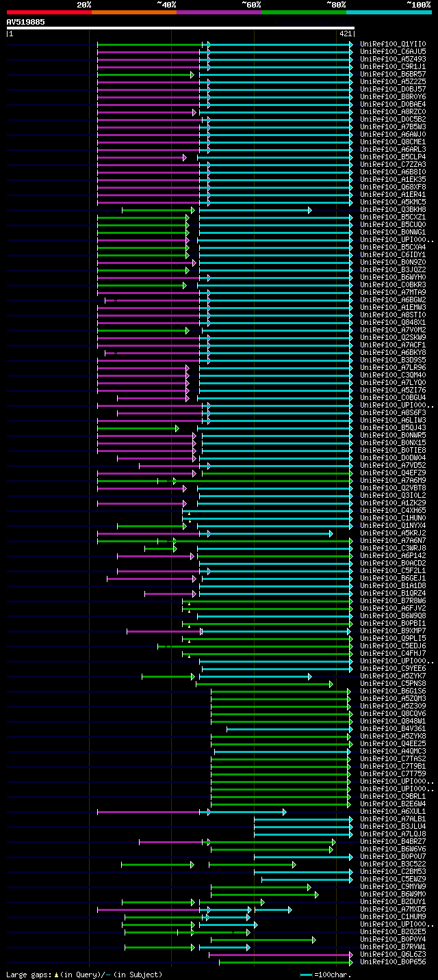Select the UniRef100_B6G1S6 label
The image size is (438, 980).
click(393, 691)
